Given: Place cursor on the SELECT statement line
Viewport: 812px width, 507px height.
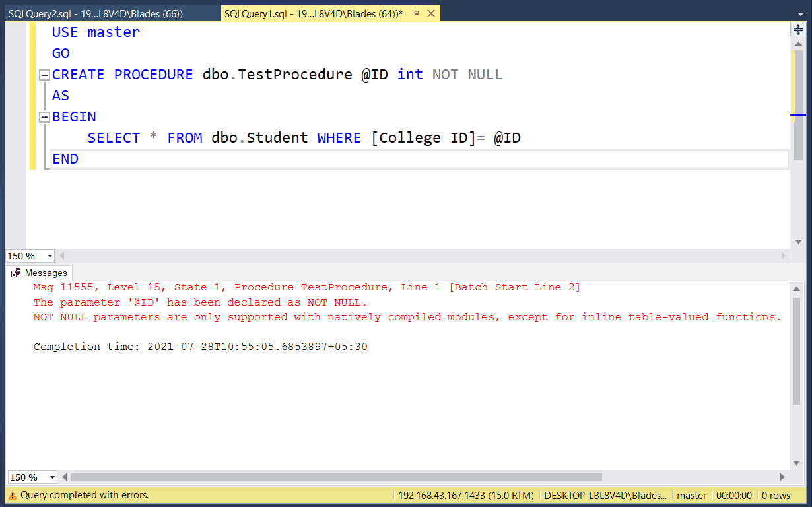Looking at the screenshot, I should tap(264, 137).
